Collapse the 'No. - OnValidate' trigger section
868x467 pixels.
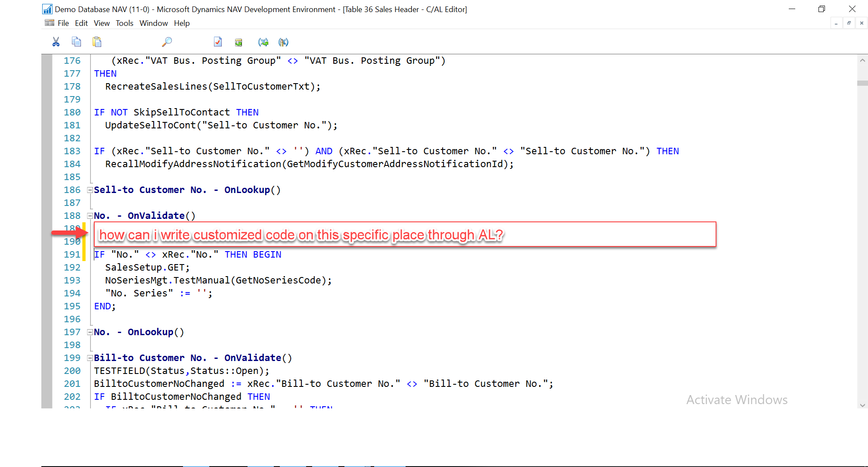[x=90, y=215]
